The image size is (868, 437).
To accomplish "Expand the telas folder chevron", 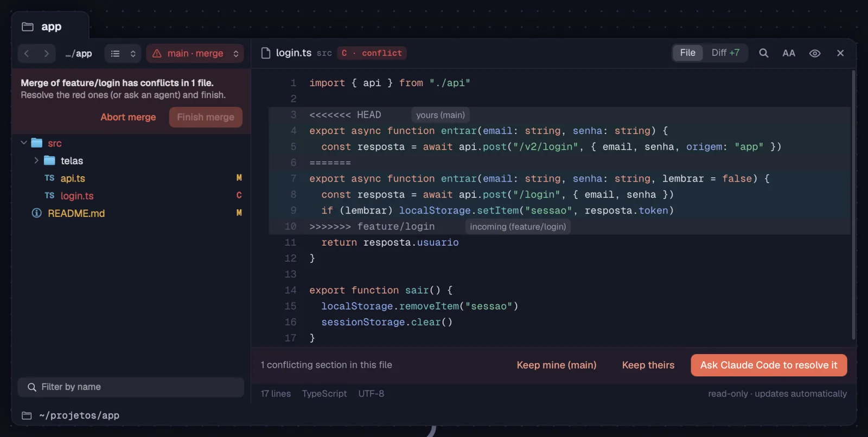I will [x=36, y=160].
